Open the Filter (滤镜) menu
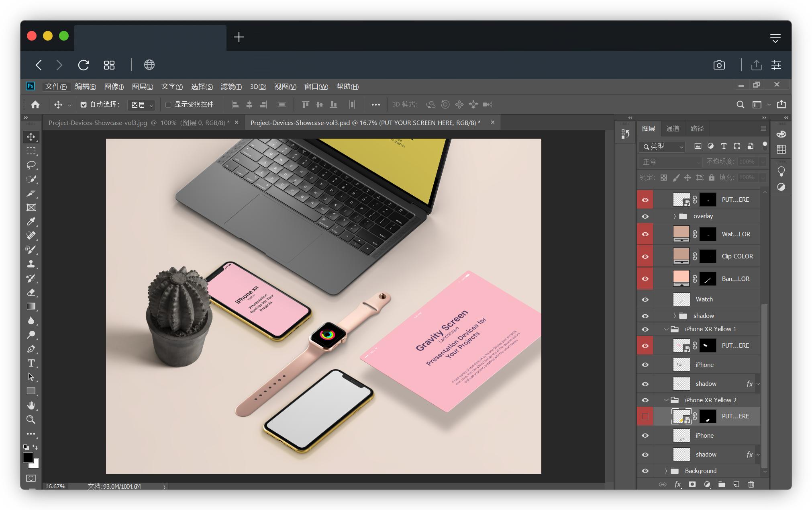The image size is (812, 510). pos(231,86)
